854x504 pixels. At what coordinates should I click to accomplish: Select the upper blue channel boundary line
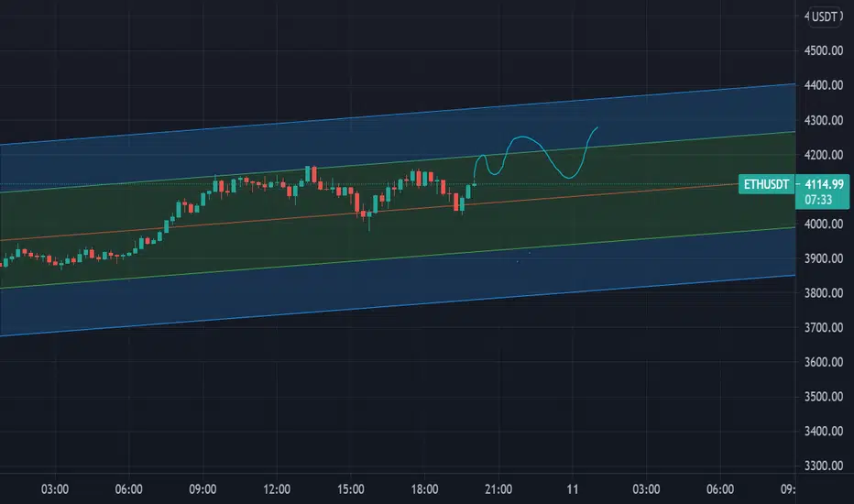click(x=398, y=114)
